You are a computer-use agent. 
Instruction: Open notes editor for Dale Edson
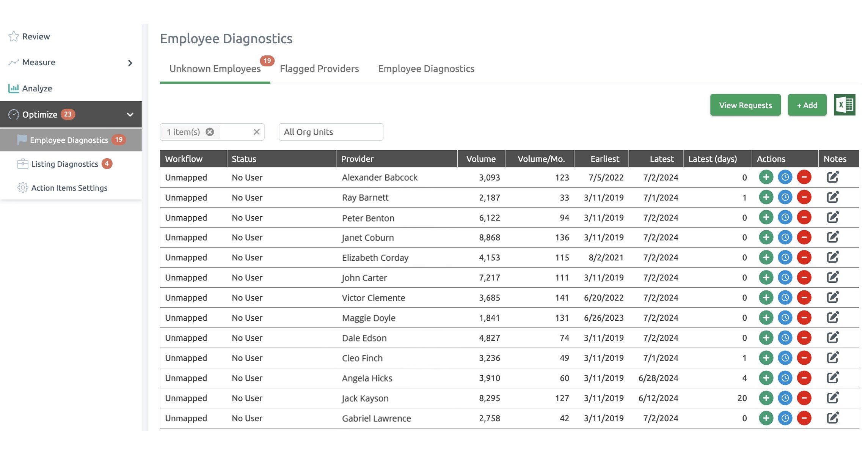click(x=833, y=337)
